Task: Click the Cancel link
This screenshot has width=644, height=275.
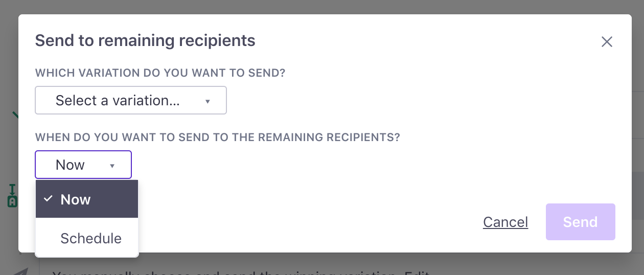Action: coord(505,222)
